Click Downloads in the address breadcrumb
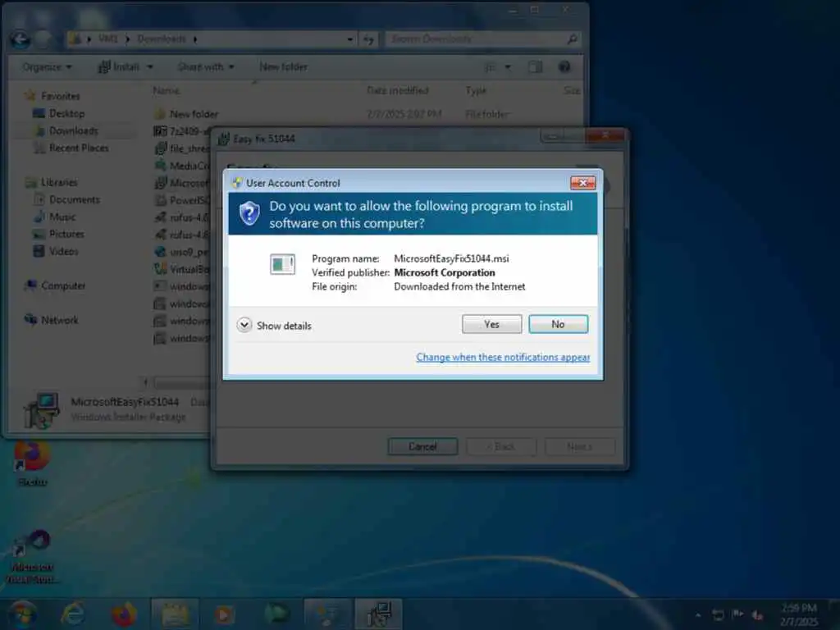840x630 pixels. [x=162, y=39]
